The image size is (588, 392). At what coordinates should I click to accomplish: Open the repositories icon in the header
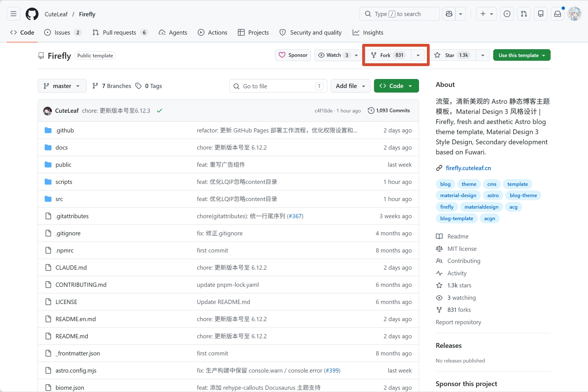click(x=541, y=14)
